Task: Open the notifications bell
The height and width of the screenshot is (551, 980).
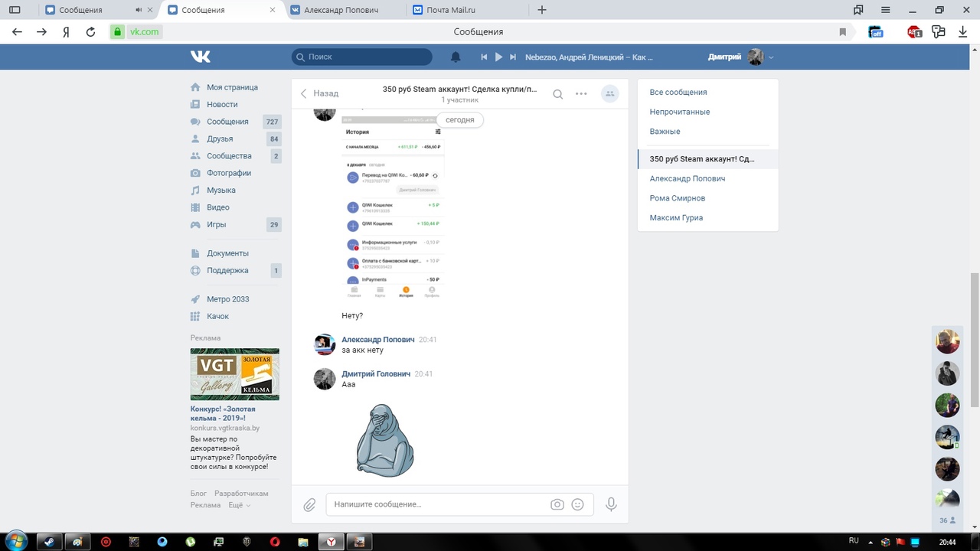Action: (x=456, y=57)
